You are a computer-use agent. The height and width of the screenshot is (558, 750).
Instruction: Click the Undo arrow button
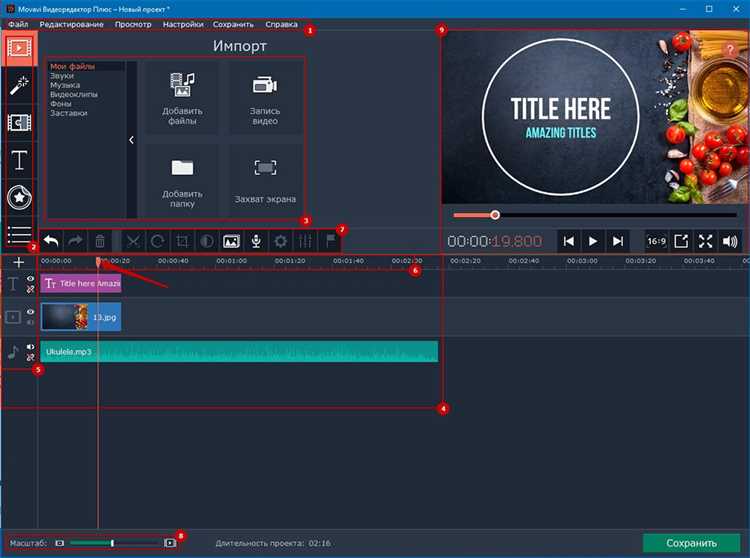pos(49,241)
